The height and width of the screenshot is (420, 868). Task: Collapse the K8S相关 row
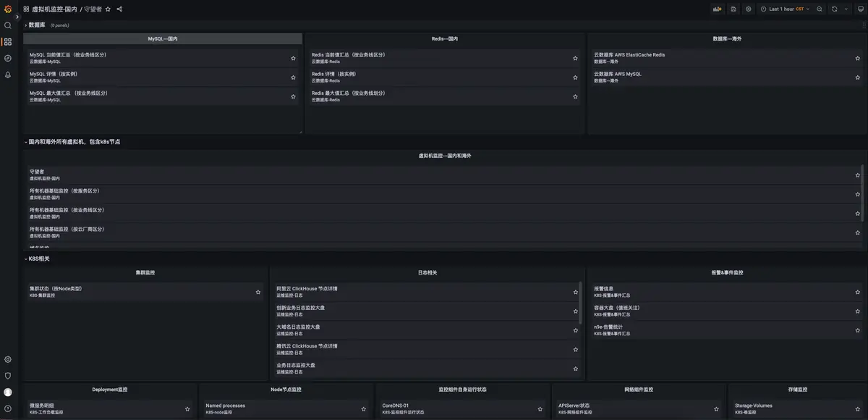click(x=37, y=259)
